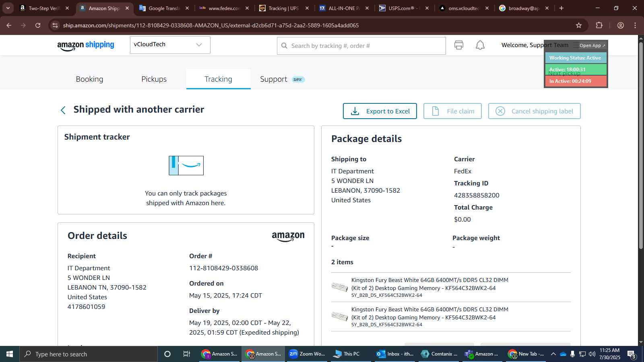Open Windows notification center icon
Image resolution: width=644 pixels, height=362 pixels.
(632, 354)
